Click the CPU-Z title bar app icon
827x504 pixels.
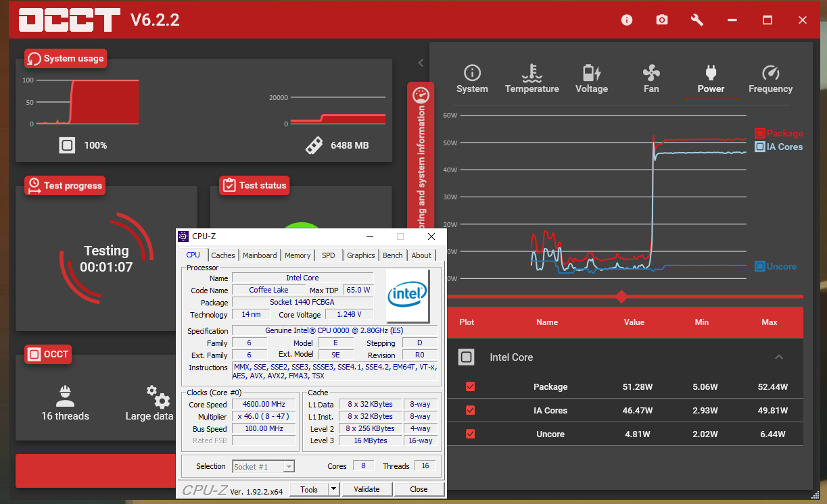183,236
